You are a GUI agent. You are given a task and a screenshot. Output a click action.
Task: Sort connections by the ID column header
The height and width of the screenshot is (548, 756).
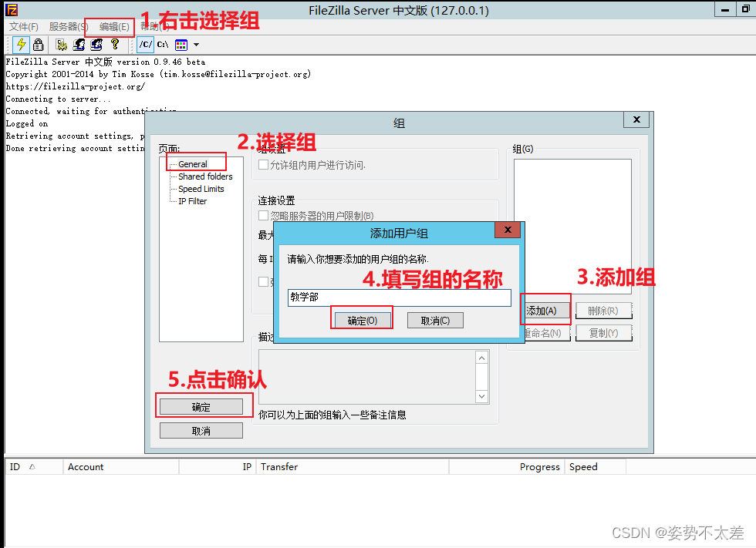pos(34,466)
